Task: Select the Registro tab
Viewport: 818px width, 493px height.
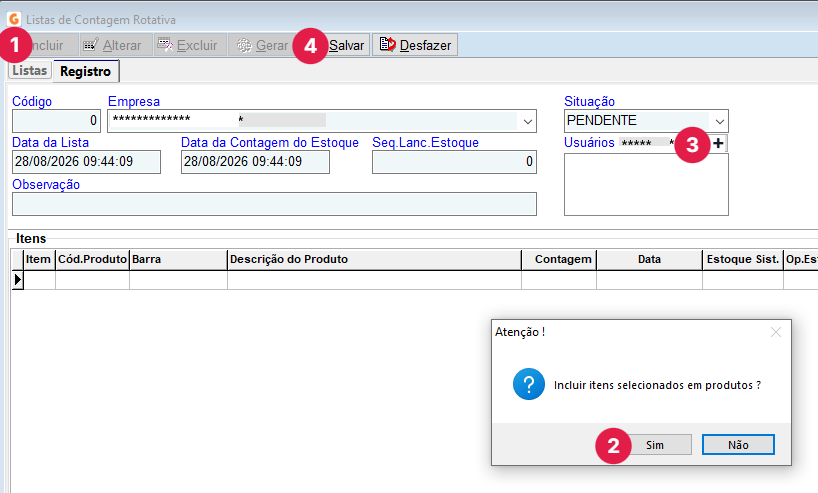Action: pos(86,71)
